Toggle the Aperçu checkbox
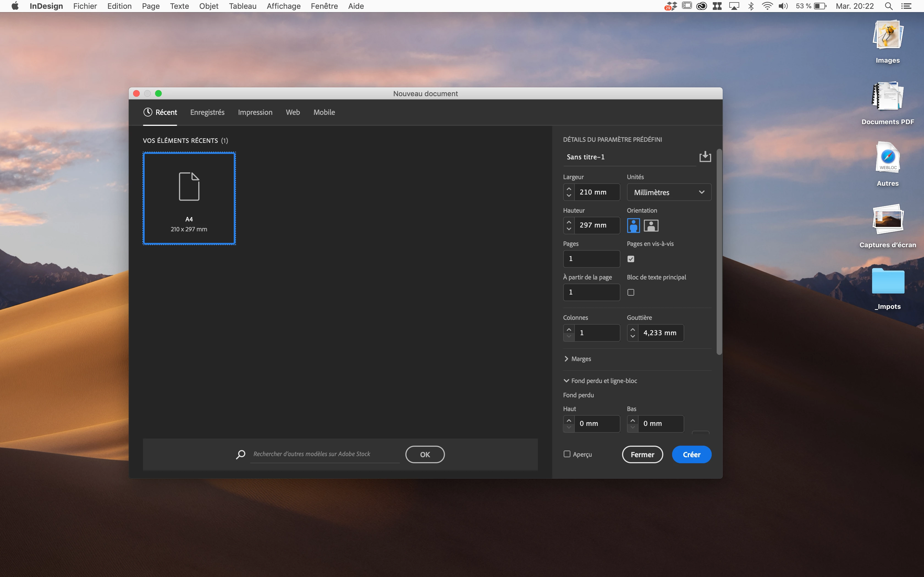The height and width of the screenshot is (577, 924). point(567,454)
